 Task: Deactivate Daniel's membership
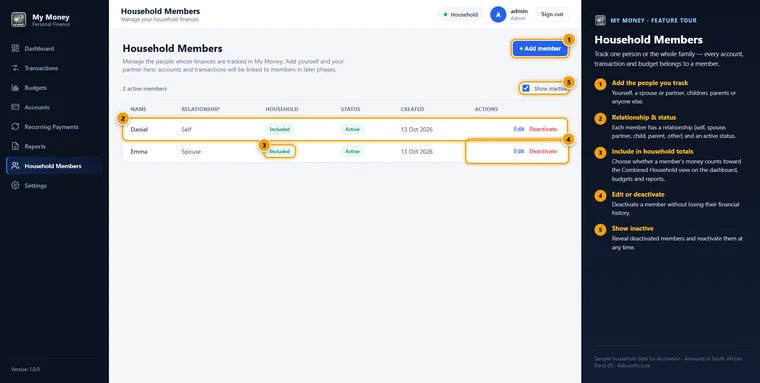pyautogui.click(x=543, y=129)
